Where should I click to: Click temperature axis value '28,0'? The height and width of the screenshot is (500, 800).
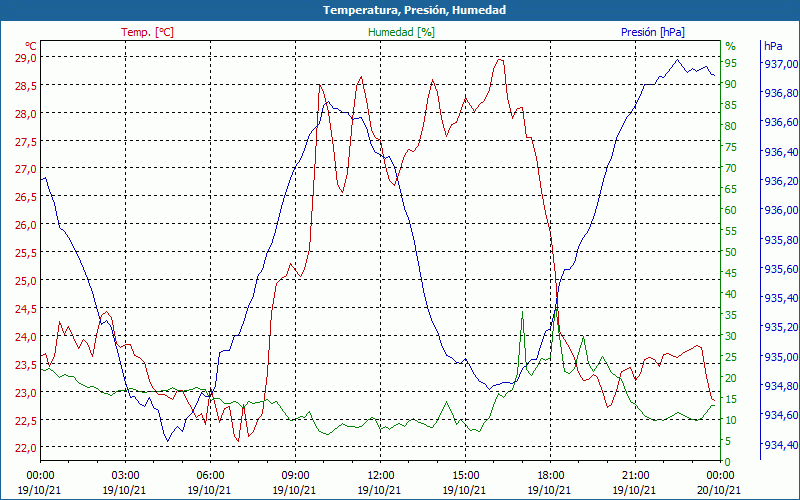pyautogui.click(x=26, y=114)
